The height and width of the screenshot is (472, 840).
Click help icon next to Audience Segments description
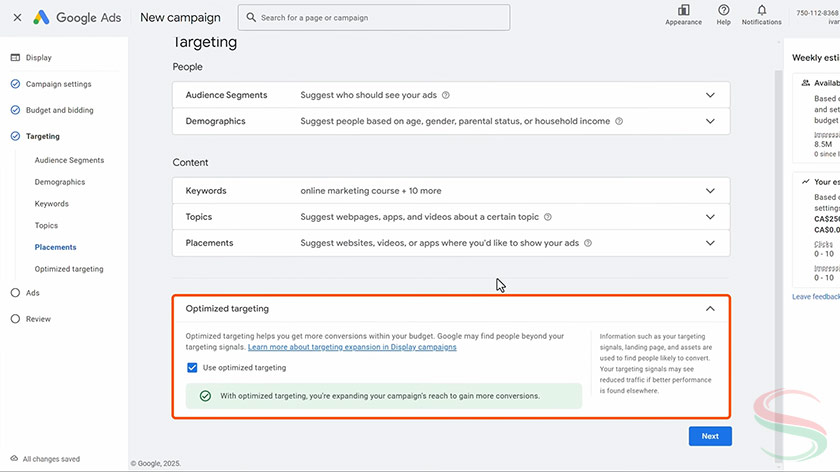click(x=446, y=95)
